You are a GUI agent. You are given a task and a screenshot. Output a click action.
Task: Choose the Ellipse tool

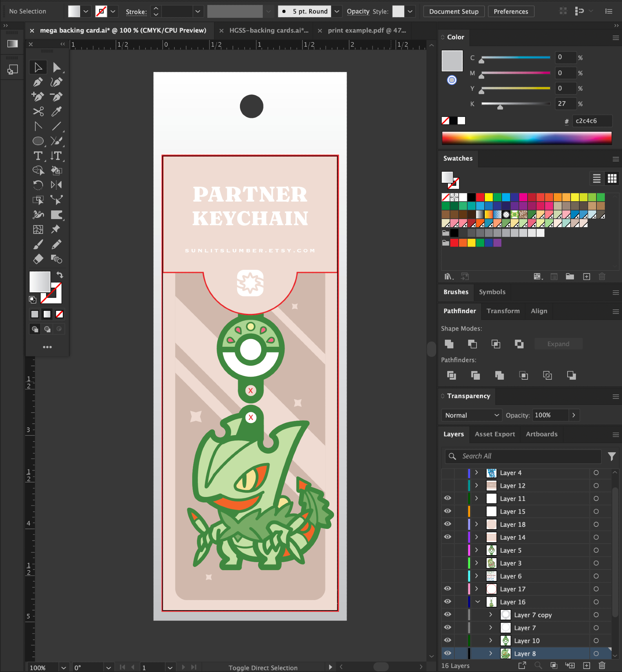[x=38, y=141]
